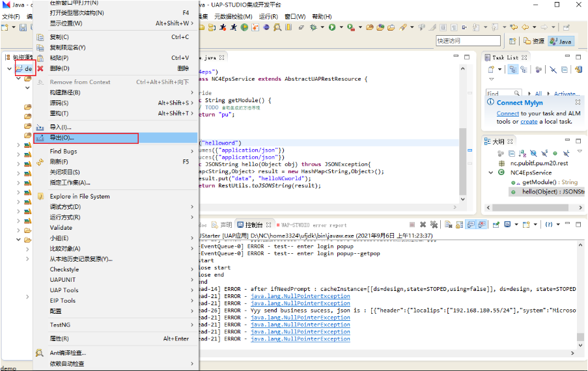The height and width of the screenshot is (371, 588).
Task: Select hello(Object) method in Outline
Action: [547, 191]
